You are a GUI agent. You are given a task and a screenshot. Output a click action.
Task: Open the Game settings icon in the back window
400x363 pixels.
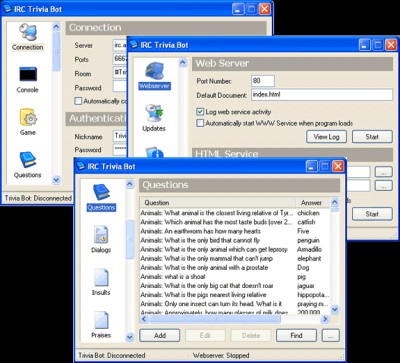(x=28, y=122)
